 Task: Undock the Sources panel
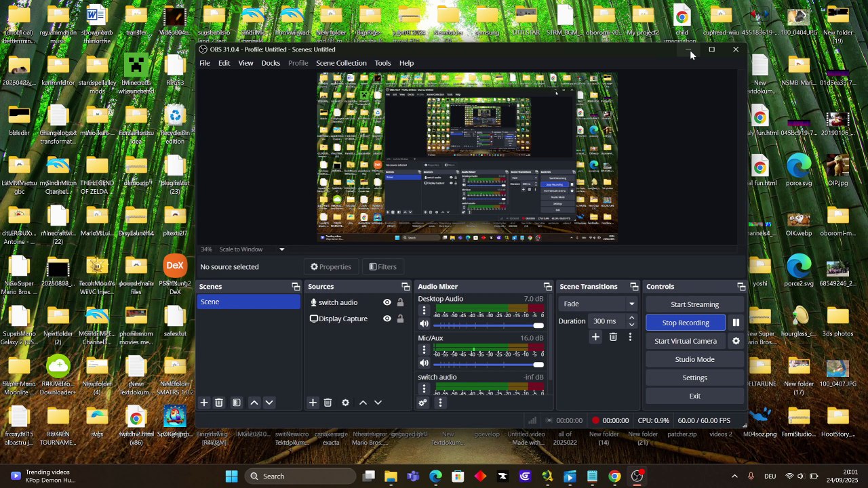click(x=406, y=287)
